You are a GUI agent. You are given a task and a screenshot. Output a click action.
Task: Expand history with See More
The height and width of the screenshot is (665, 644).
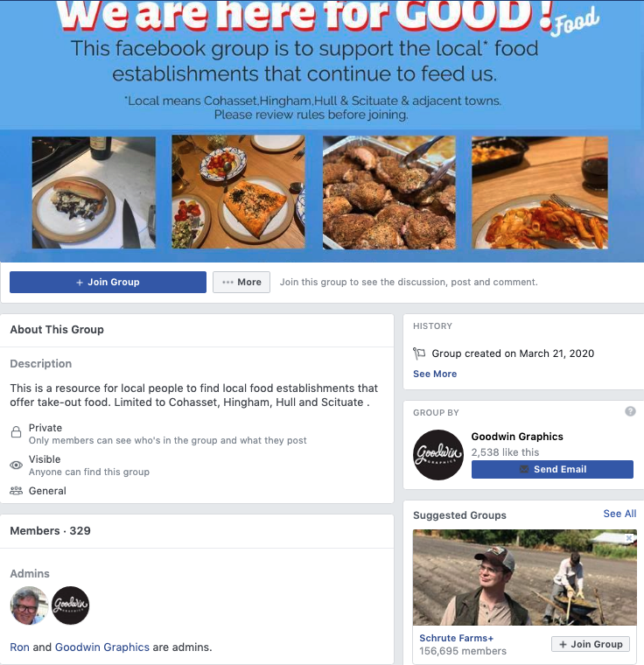[435, 374]
